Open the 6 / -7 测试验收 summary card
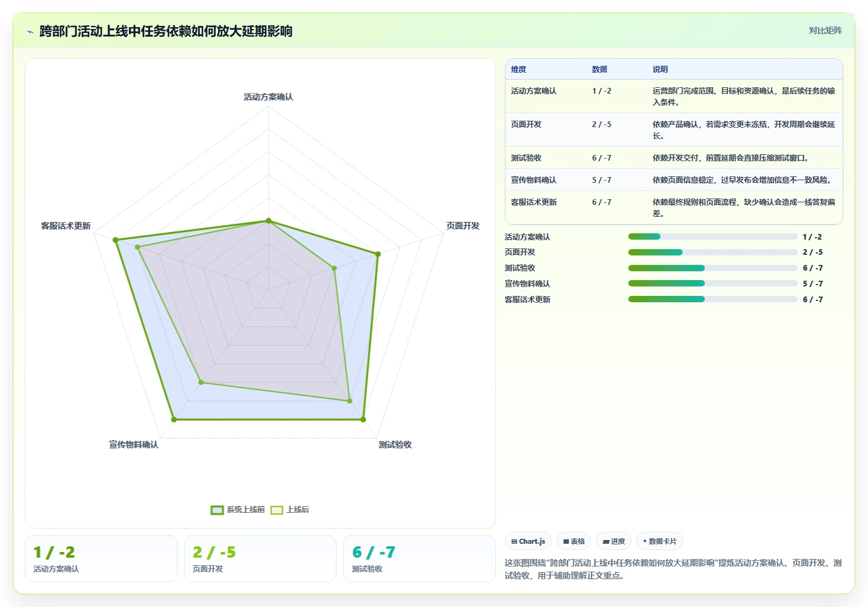 click(419, 559)
